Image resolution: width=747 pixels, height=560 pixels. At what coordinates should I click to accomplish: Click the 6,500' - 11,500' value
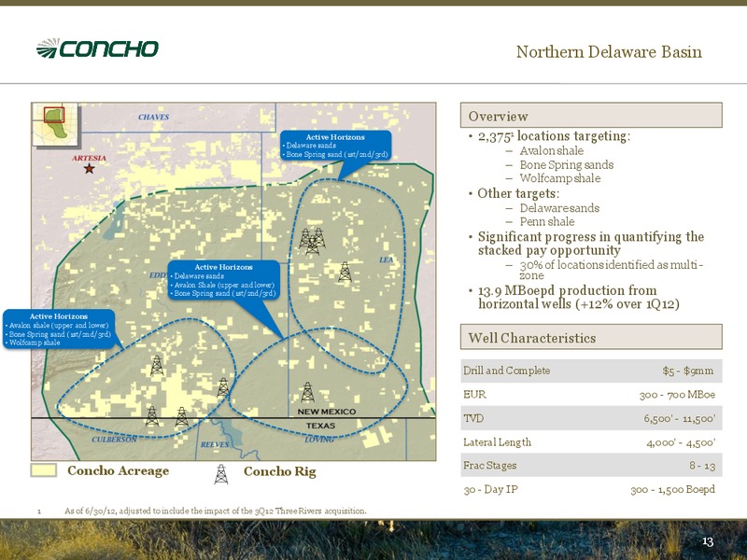[x=680, y=418]
